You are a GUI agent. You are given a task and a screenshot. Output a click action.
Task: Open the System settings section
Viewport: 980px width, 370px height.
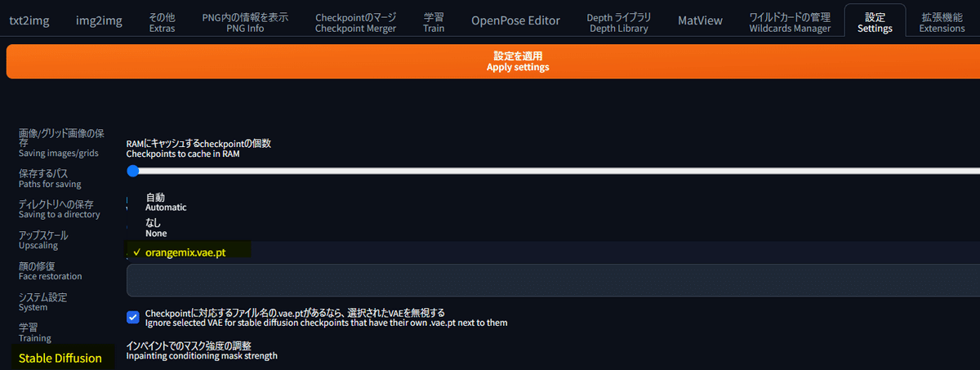tap(42, 301)
